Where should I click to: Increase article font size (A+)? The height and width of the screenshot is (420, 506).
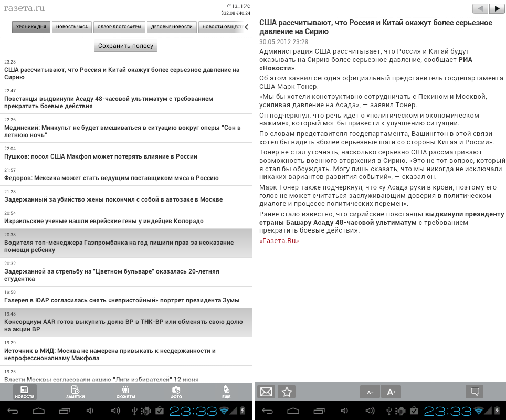coord(391,392)
